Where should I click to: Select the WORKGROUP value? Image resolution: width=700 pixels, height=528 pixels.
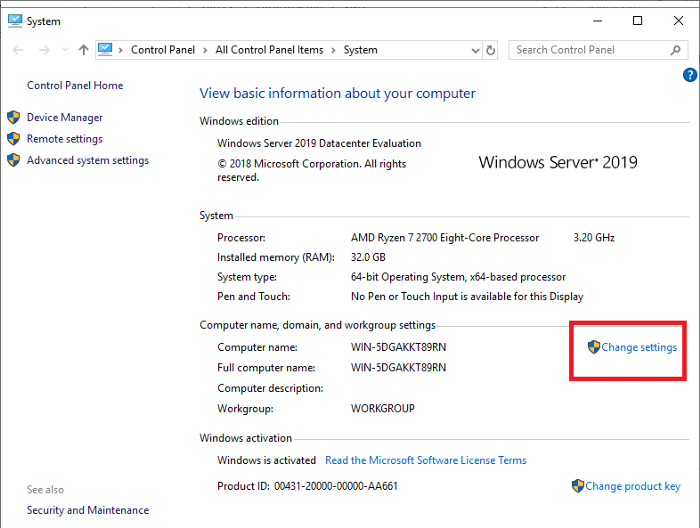click(383, 408)
